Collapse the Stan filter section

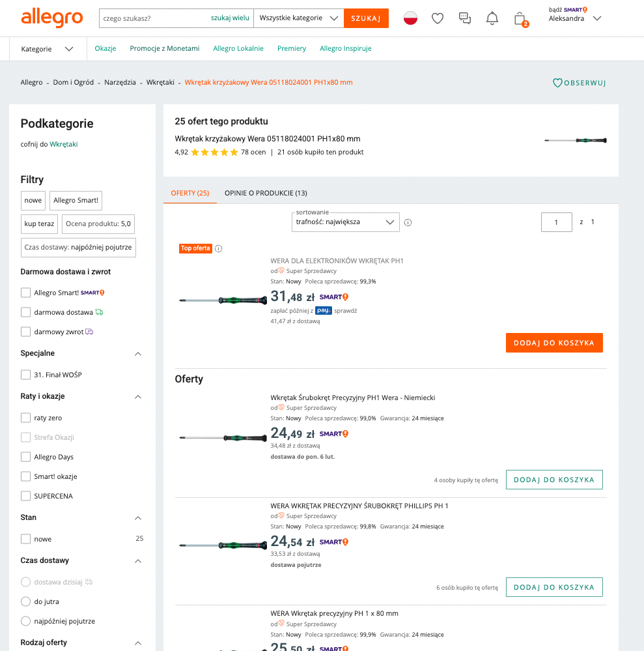pyautogui.click(x=138, y=518)
